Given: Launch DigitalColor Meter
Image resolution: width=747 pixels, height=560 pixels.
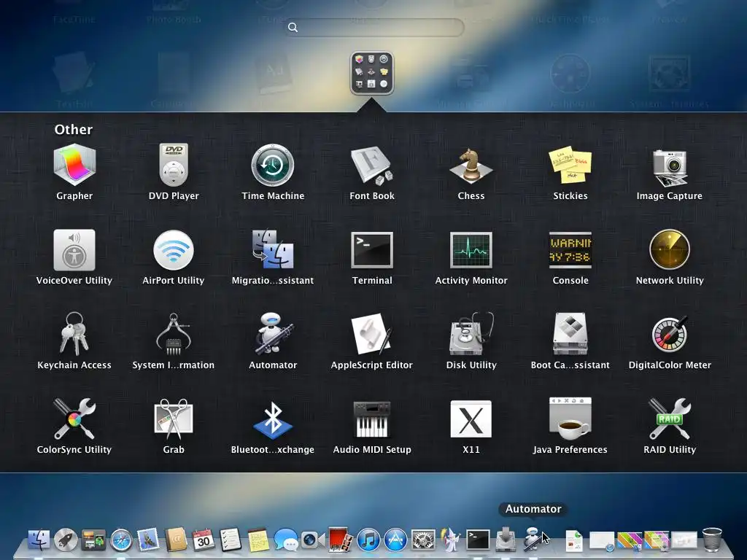Looking at the screenshot, I should click(x=670, y=334).
